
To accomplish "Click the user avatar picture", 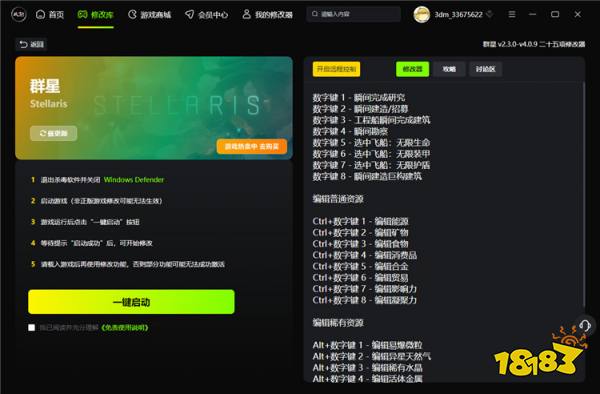I will pos(422,15).
